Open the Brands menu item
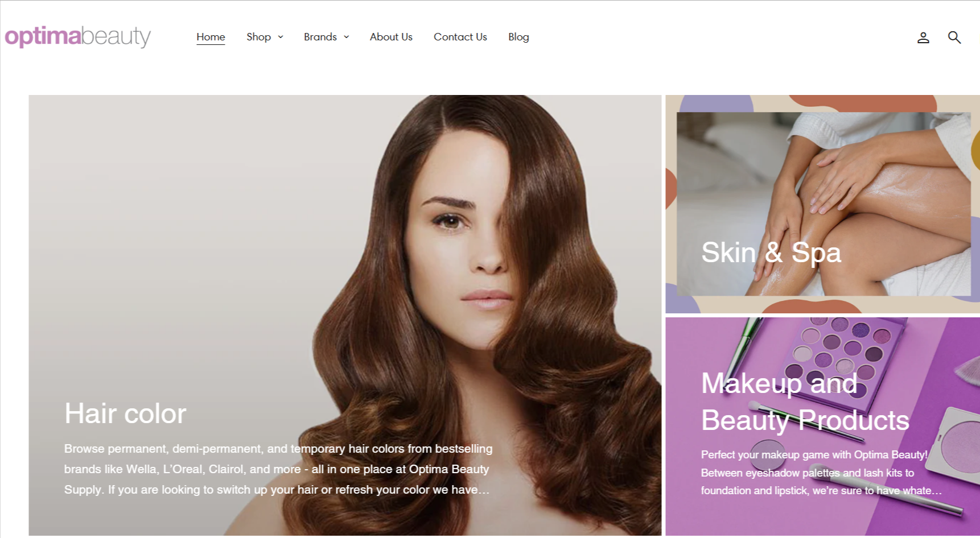This screenshot has height=538, width=980. pos(320,37)
